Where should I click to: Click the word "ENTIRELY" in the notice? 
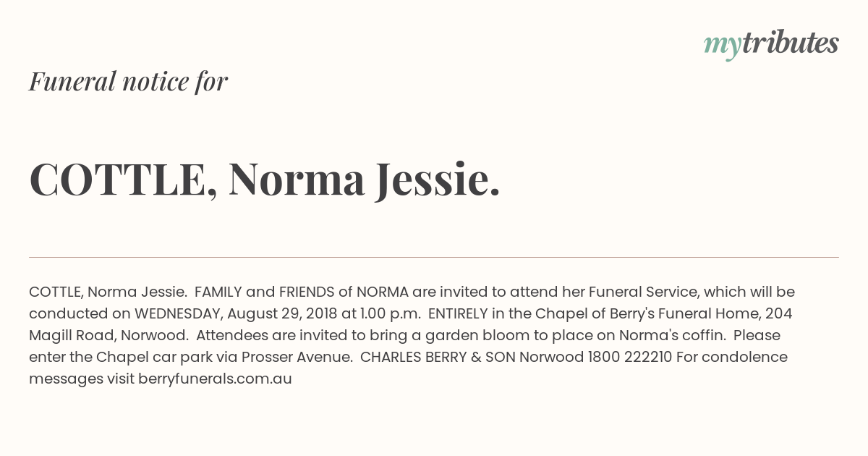coord(459,313)
